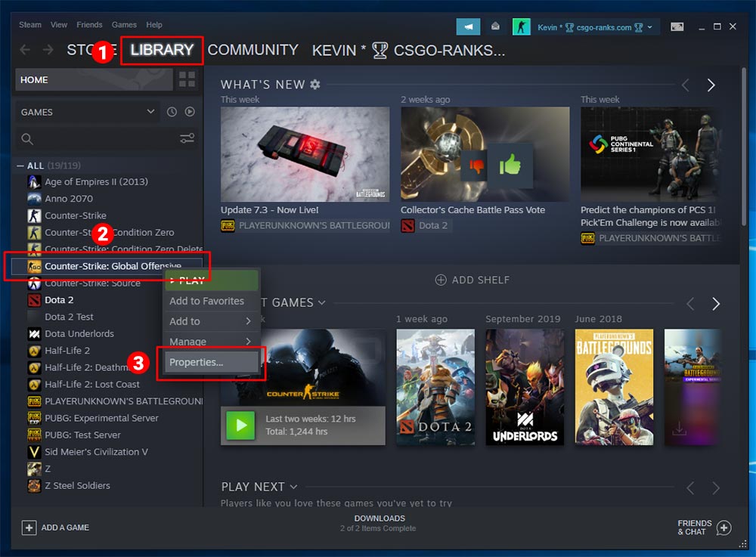Switch to the Library tab
Image resolution: width=756 pixels, height=557 pixels.
(x=162, y=50)
